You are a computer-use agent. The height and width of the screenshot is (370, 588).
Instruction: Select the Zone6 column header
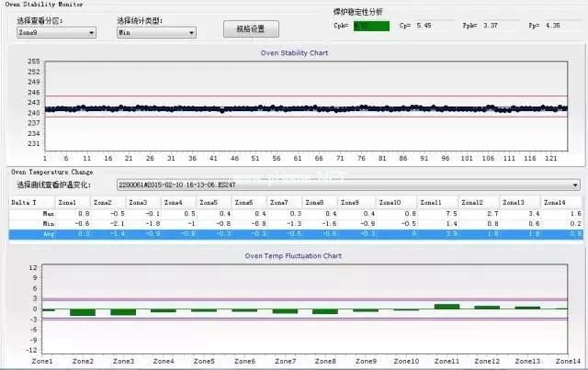[249, 202]
